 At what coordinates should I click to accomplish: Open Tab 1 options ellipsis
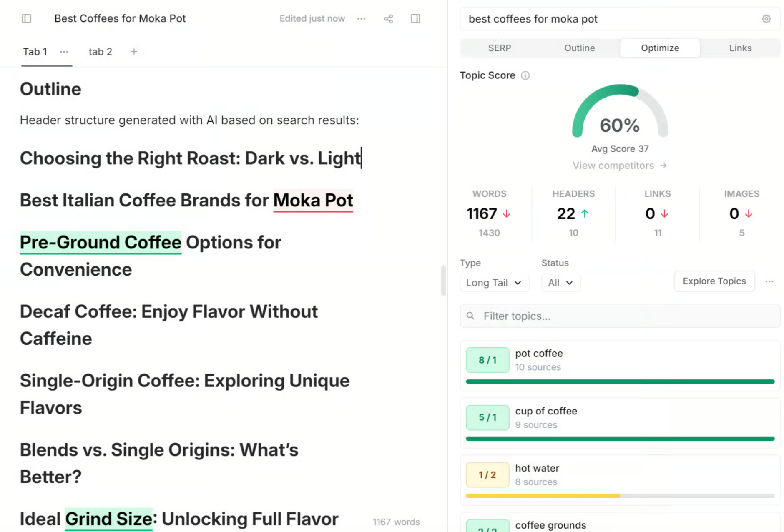(64, 52)
